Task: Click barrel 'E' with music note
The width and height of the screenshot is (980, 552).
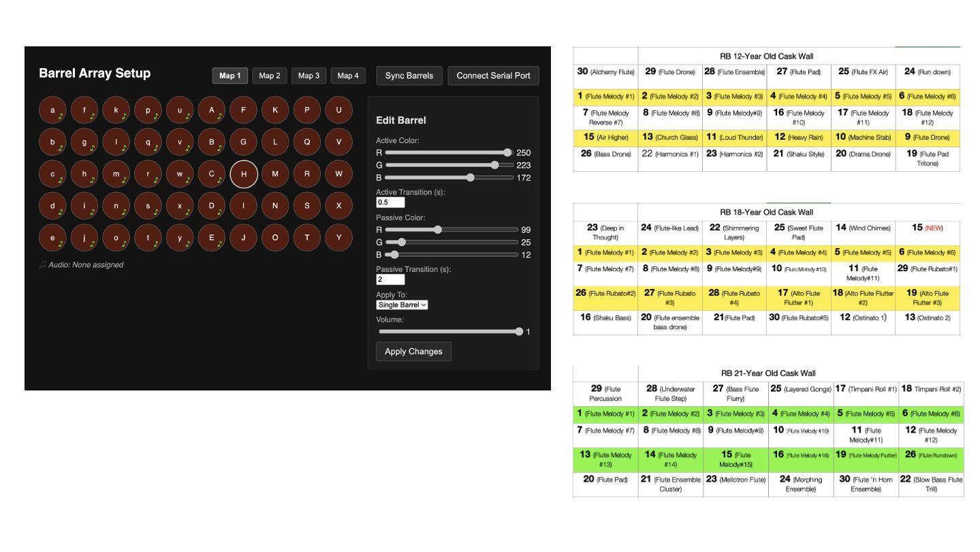Action: point(211,238)
